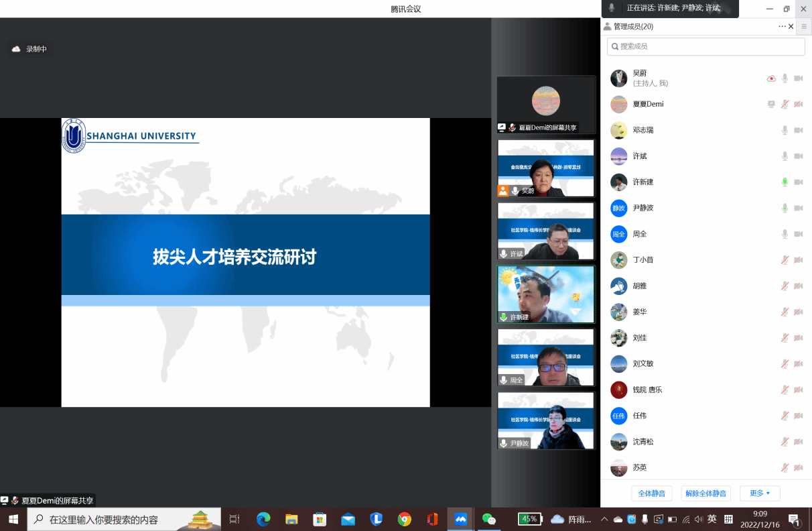Click the cloud recording icon next to 吴蔚
The width and height of the screenshot is (812, 531).
pos(771,78)
